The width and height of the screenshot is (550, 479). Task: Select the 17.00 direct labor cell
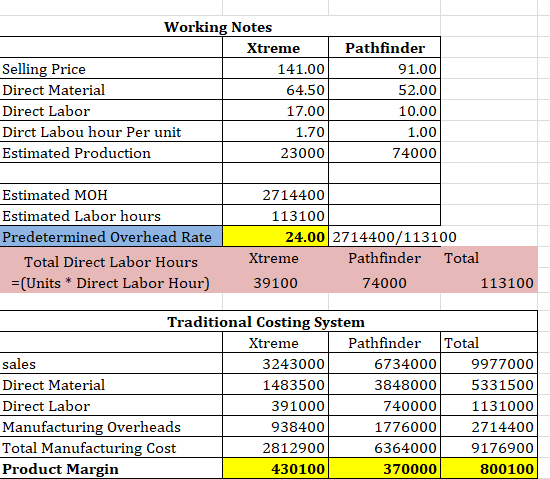tap(275, 110)
